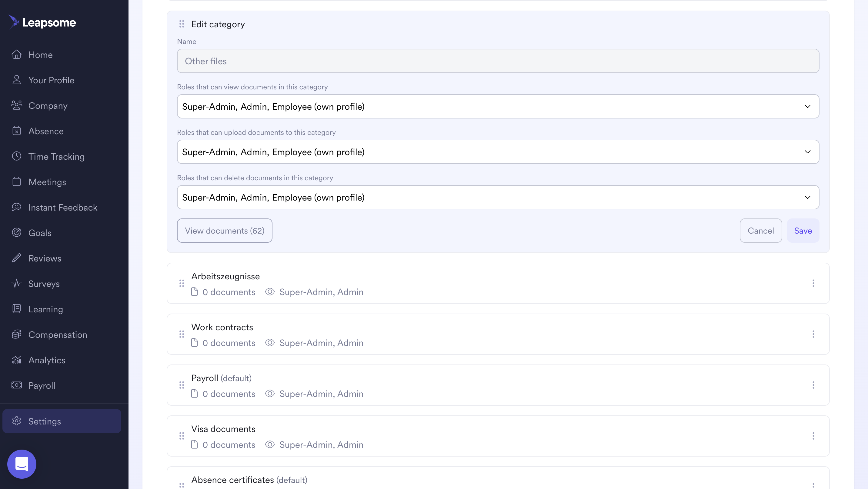Click the Surveys pulse icon
Image resolution: width=868 pixels, height=489 pixels.
coord(16,284)
